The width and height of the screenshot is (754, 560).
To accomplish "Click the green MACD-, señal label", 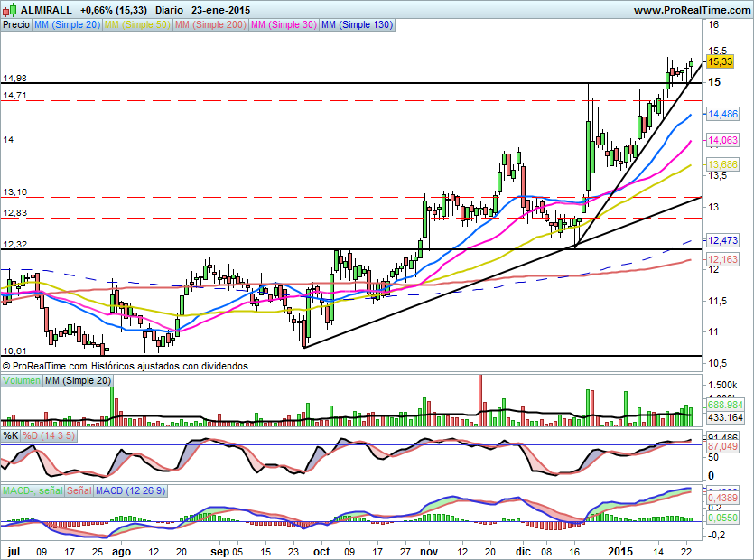I will pos(33,490).
